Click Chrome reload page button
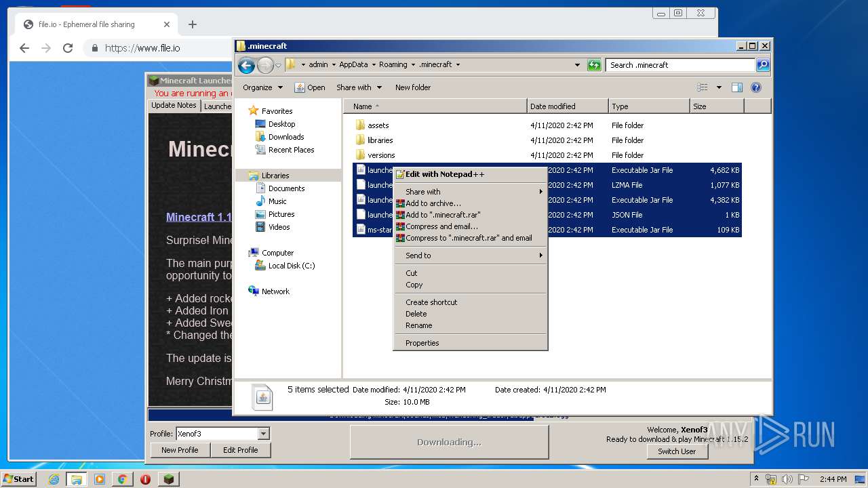The height and width of the screenshot is (488, 868). (68, 48)
